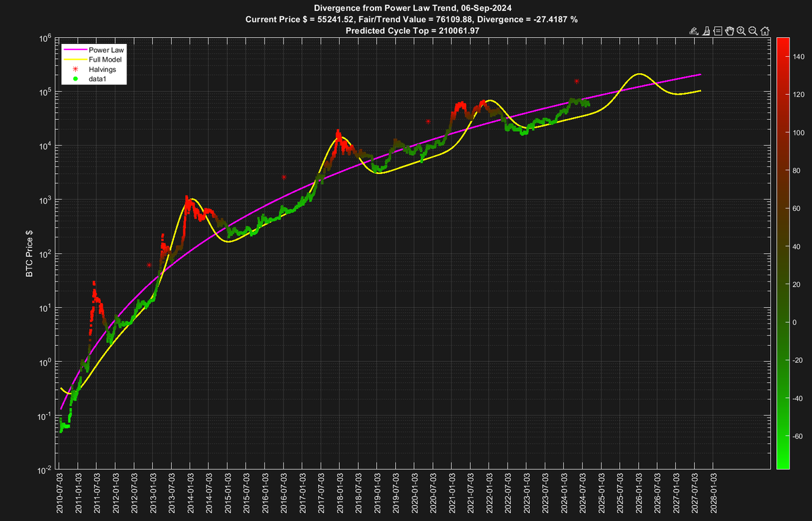The image size is (812, 521).
Task: Click the 2010-07-03 x-axis tick label
Action: [60, 495]
